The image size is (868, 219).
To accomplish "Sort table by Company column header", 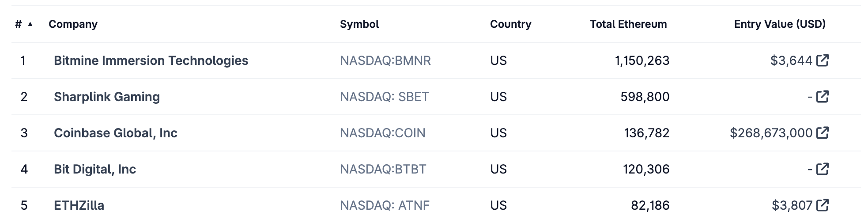I will click(x=73, y=24).
